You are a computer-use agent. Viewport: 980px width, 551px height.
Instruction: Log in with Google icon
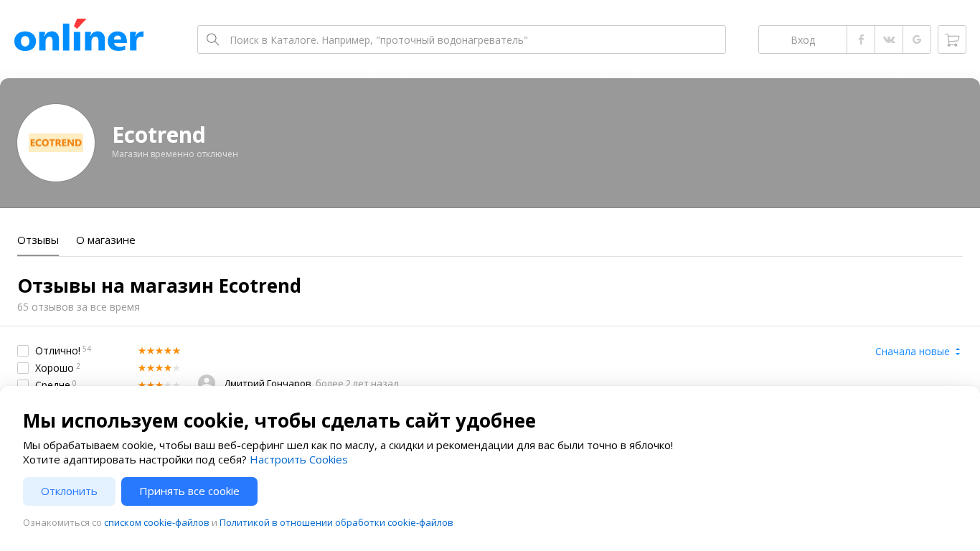pyautogui.click(x=917, y=39)
